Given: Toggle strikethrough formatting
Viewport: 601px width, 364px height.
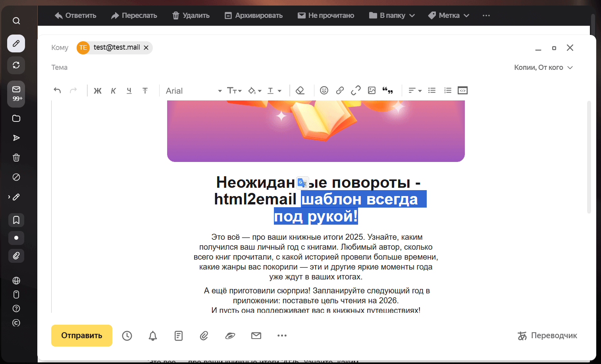Looking at the screenshot, I should pos(145,90).
